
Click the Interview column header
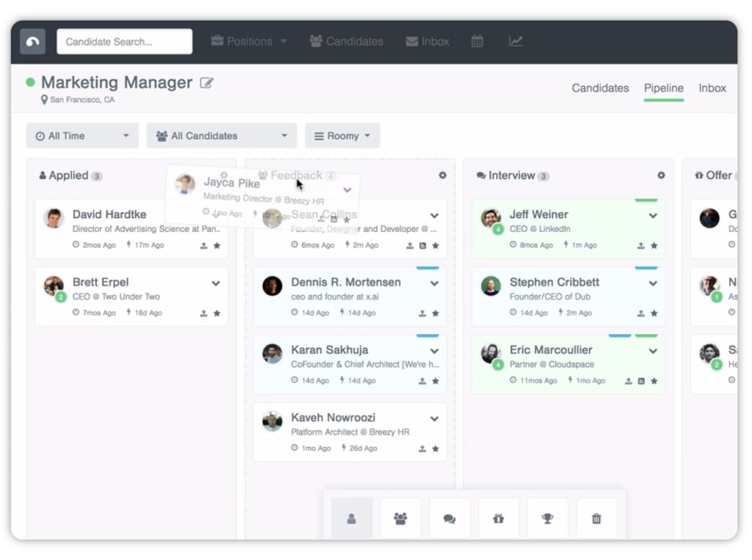[512, 175]
